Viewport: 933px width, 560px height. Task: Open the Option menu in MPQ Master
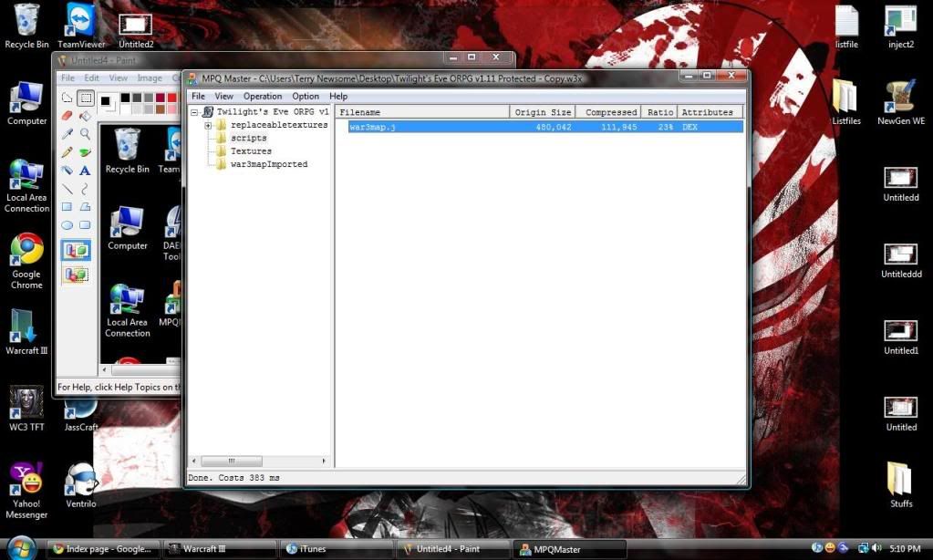pos(306,96)
